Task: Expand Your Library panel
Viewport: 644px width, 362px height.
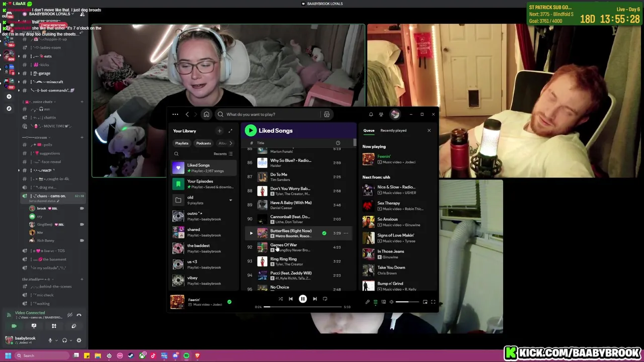Action: click(230, 131)
